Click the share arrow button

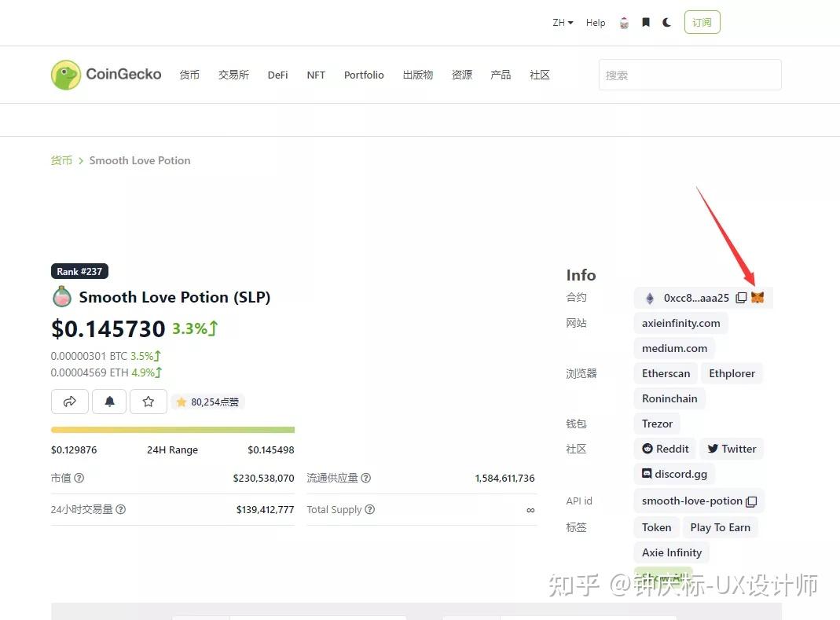click(70, 402)
